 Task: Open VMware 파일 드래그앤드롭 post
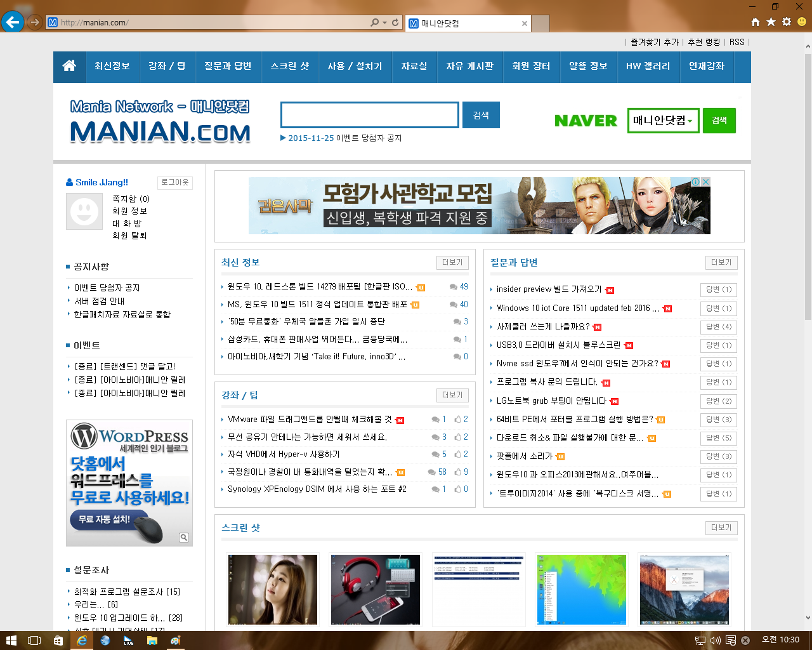310,419
